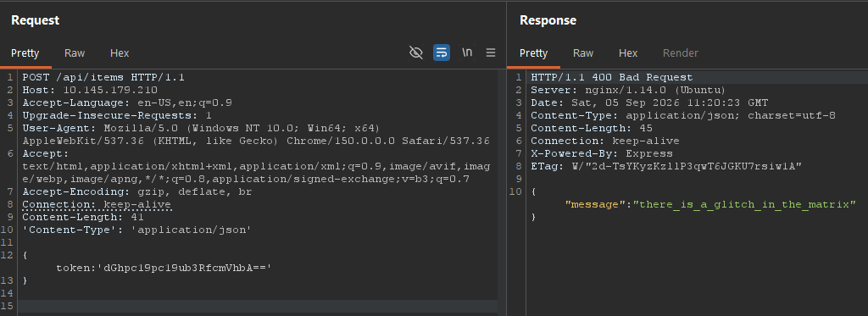Image resolution: width=868 pixels, height=316 pixels.
Task: Click the response Content-Type application/json header
Action: click(x=683, y=115)
